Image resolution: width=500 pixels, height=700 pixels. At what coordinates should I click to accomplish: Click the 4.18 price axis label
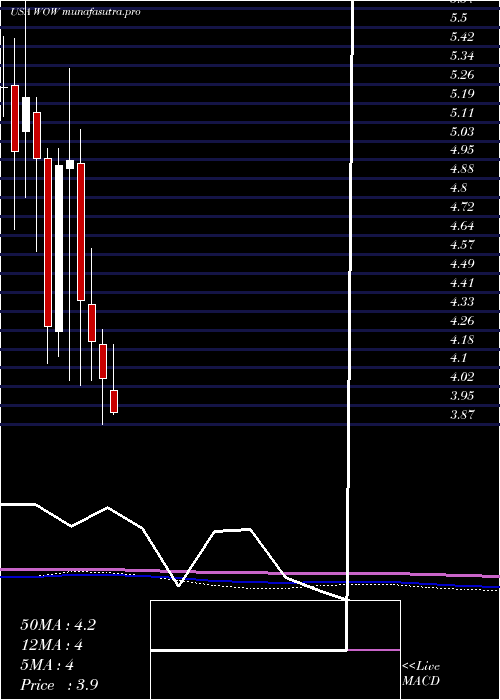(462, 340)
